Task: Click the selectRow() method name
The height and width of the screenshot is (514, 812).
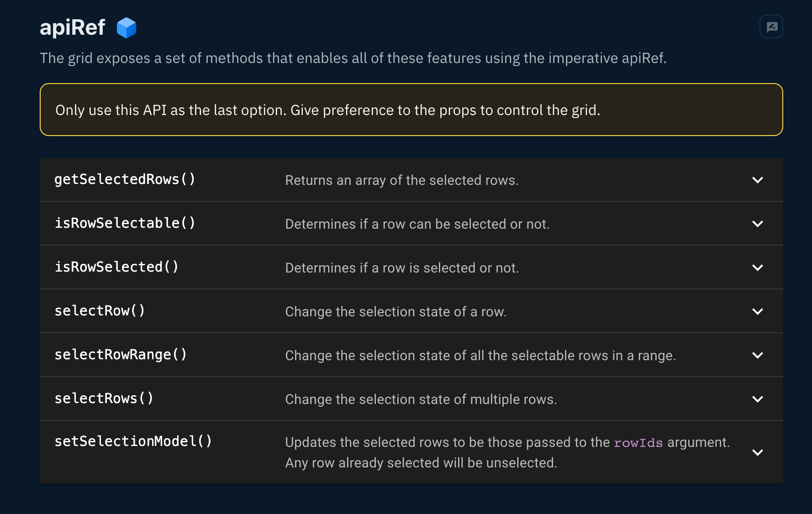Action: [x=100, y=310]
